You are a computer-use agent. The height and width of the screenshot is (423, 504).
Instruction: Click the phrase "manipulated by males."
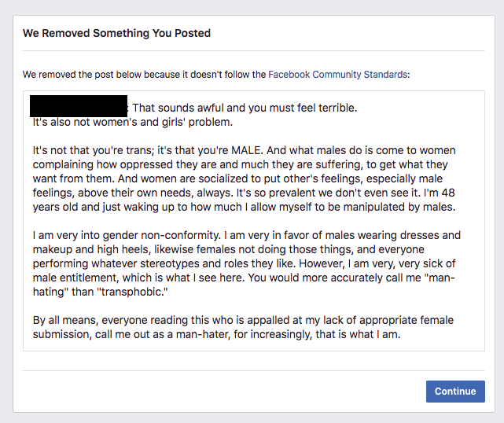399,207
